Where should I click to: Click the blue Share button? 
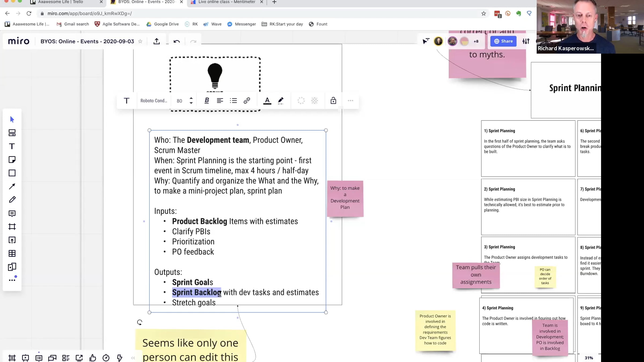[503, 41]
